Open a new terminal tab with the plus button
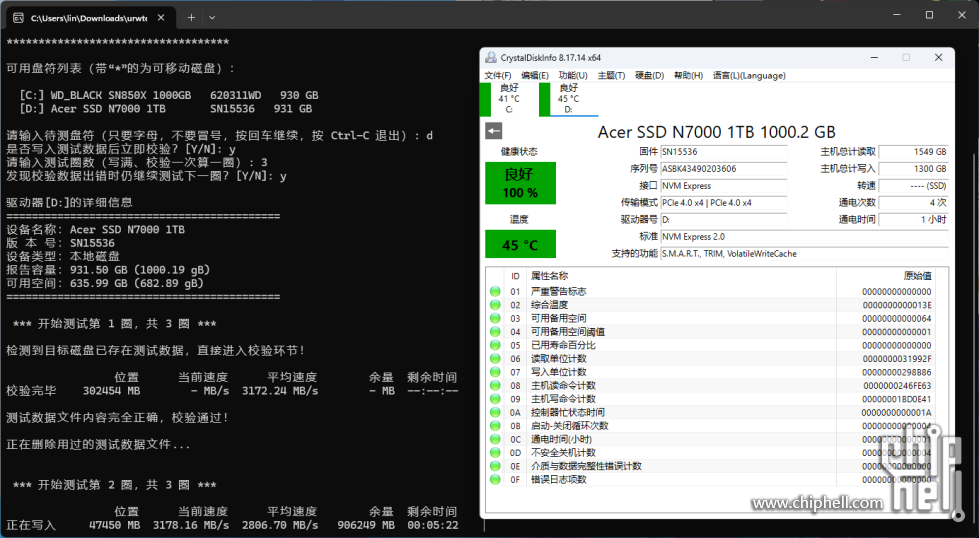The image size is (979, 538). pyautogui.click(x=192, y=17)
